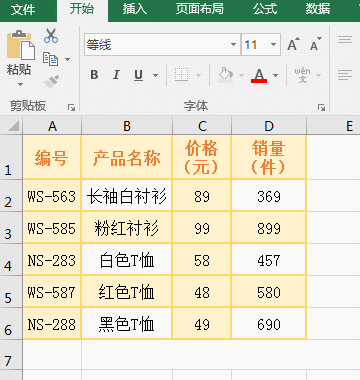Select cell 红色T恤
Screen dimensions: 360x380
coord(127,292)
